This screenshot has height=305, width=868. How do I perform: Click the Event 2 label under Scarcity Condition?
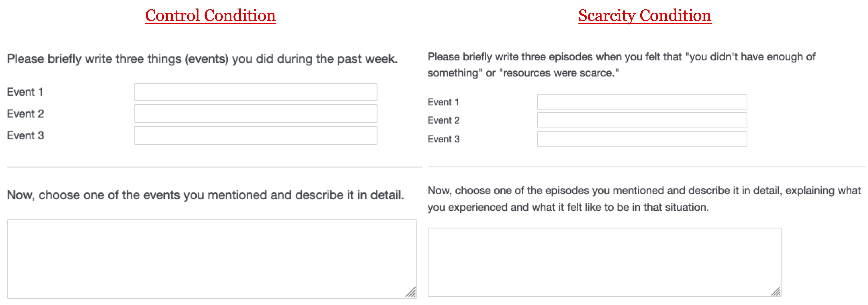pos(444,120)
